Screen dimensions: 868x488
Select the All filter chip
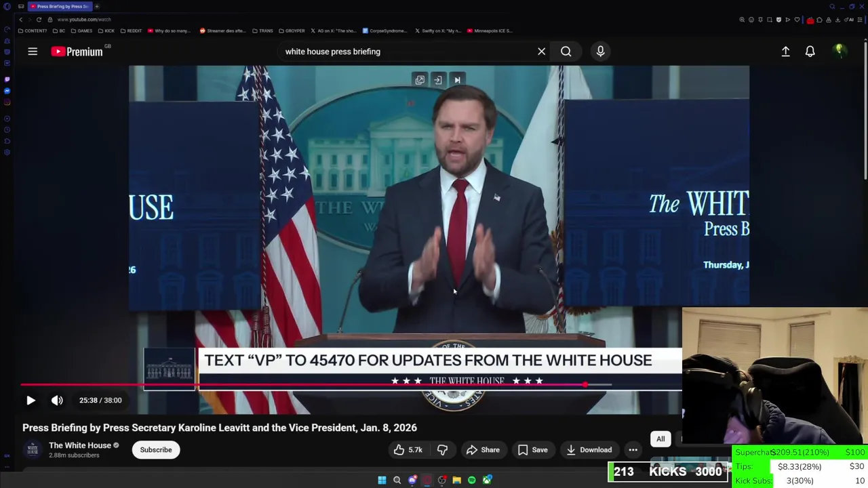(x=660, y=439)
